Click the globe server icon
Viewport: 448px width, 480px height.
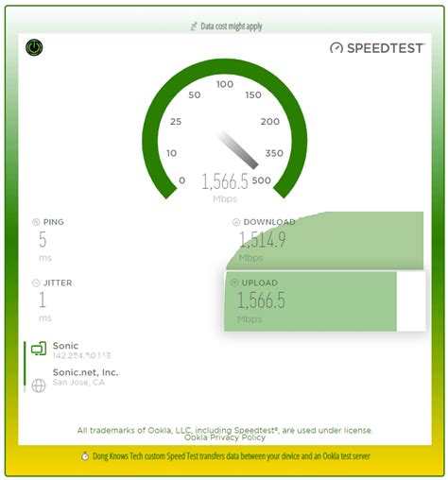39,386
